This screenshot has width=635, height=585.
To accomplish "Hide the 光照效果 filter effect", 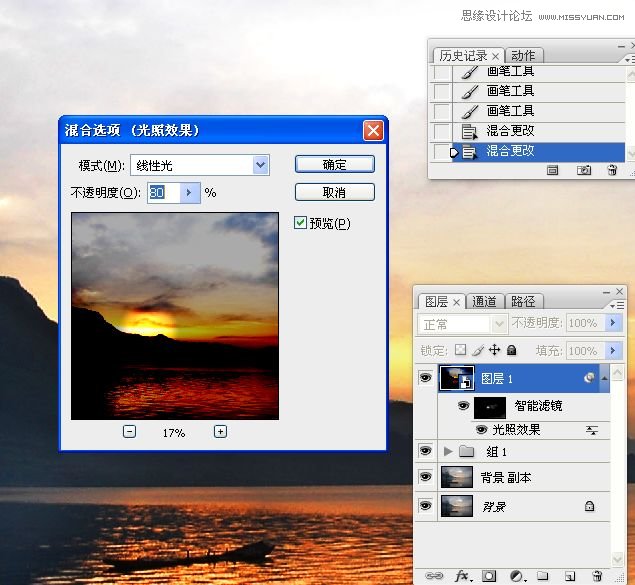I will point(481,430).
